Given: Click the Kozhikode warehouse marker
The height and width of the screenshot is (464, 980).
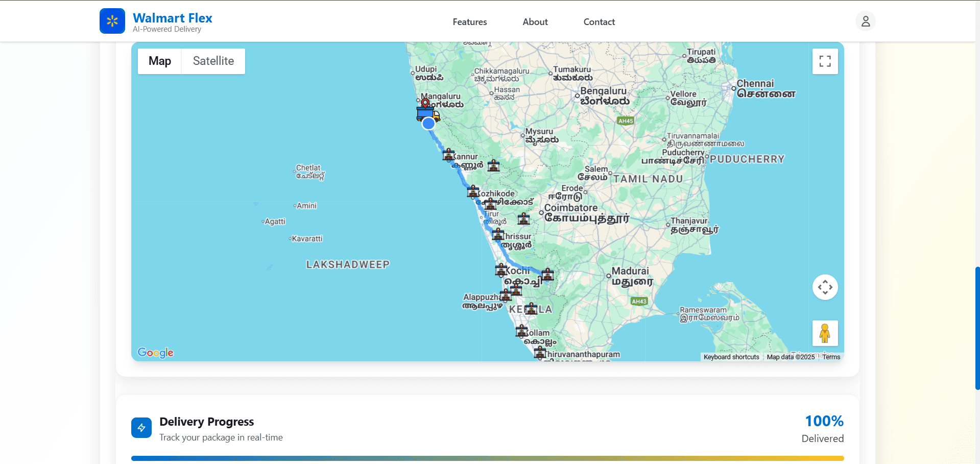Looking at the screenshot, I should click(x=473, y=191).
